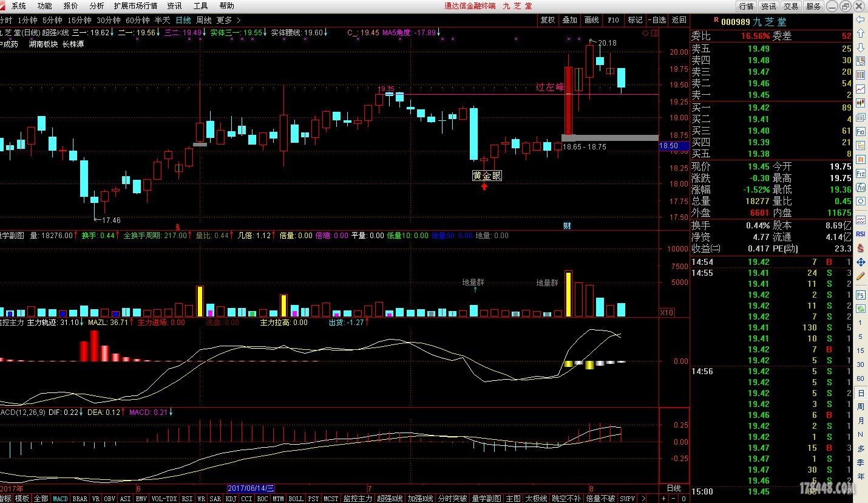The height and width of the screenshot is (503, 868).
Task: Select the blue four-arrow move icon
Action: click(x=861, y=262)
